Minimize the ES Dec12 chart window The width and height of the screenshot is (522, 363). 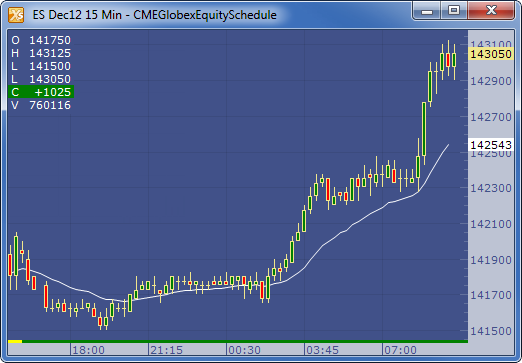(427, 11)
